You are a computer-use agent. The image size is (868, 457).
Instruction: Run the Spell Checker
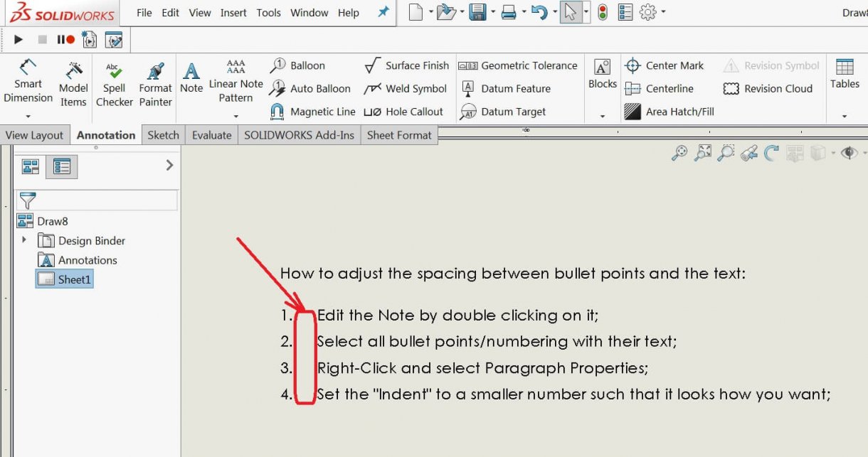click(114, 84)
